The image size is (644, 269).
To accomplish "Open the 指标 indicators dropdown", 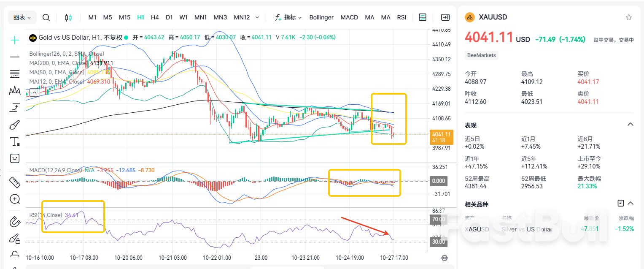I will coord(288,17).
